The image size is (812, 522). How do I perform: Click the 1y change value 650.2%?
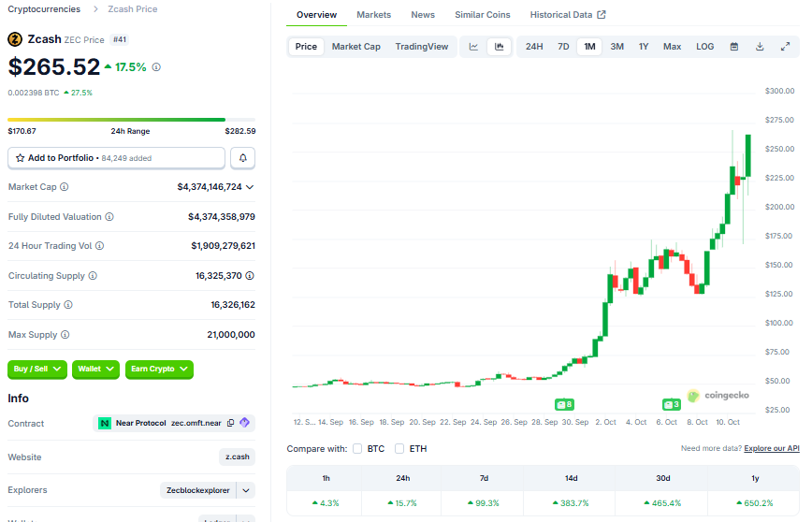tap(755, 503)
